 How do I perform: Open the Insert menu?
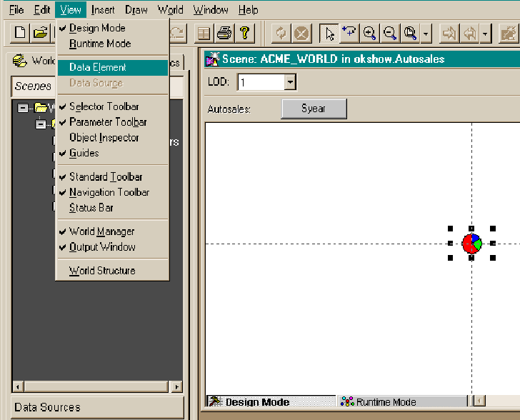(103, 10)
